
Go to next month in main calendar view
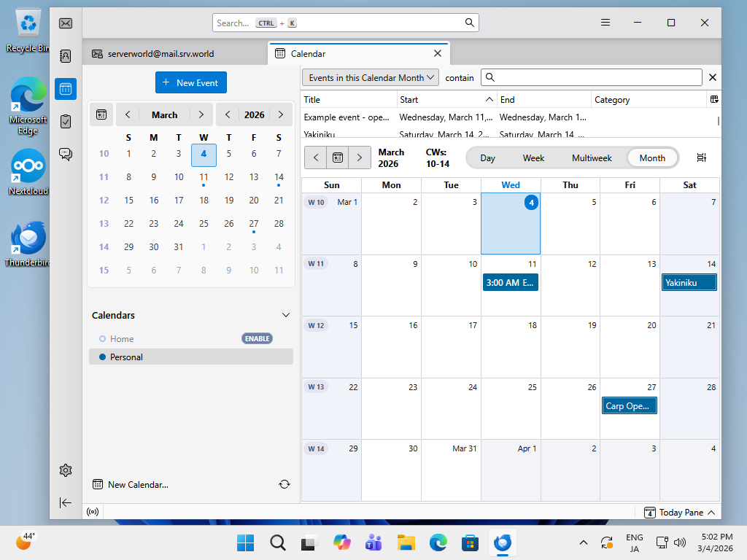360,157
